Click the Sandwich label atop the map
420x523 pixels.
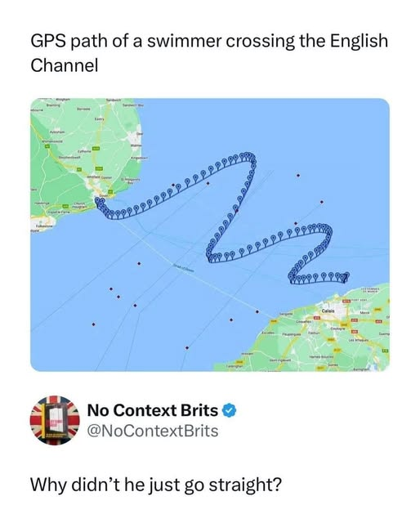click(114, 100)
